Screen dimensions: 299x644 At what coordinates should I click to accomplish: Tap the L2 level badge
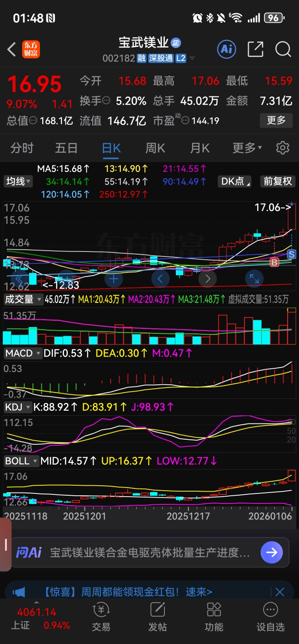click(181, 58)
